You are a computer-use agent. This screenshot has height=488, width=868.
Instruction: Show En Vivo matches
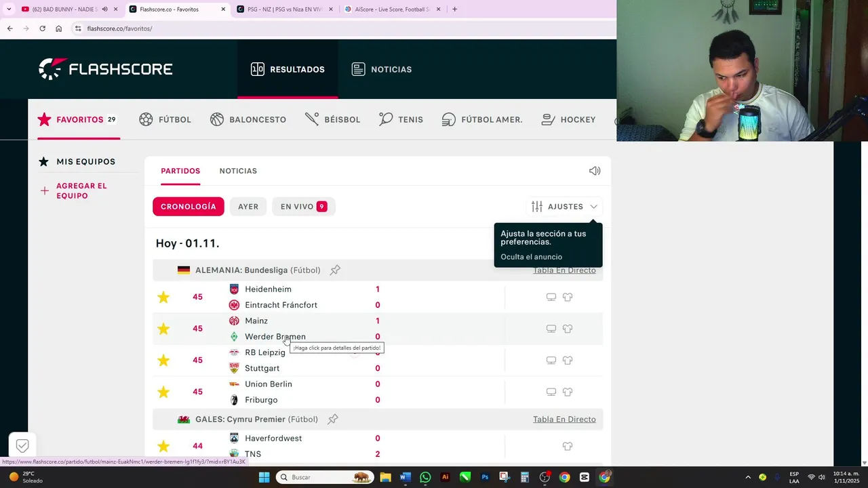click(304, 207)
